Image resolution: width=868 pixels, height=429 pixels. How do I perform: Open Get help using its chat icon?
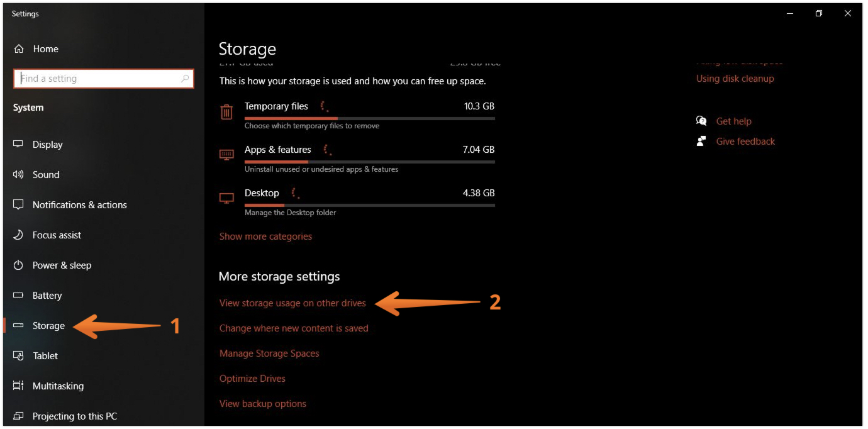[x=701, y=121]
